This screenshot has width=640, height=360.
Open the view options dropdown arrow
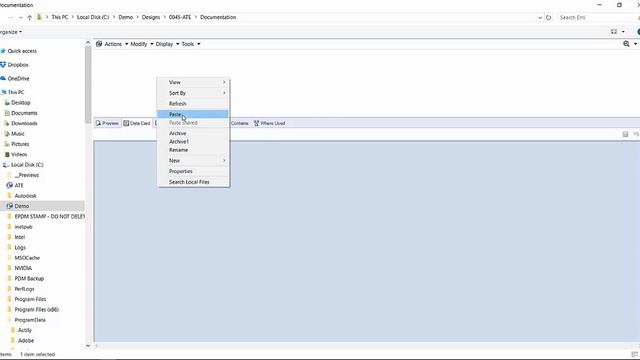click(x=623, y=31)
